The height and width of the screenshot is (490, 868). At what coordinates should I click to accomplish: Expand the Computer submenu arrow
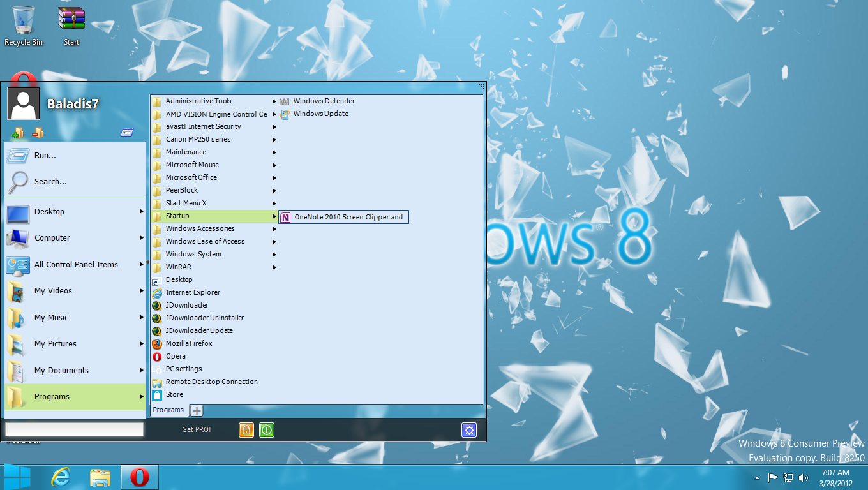(141, 238)
